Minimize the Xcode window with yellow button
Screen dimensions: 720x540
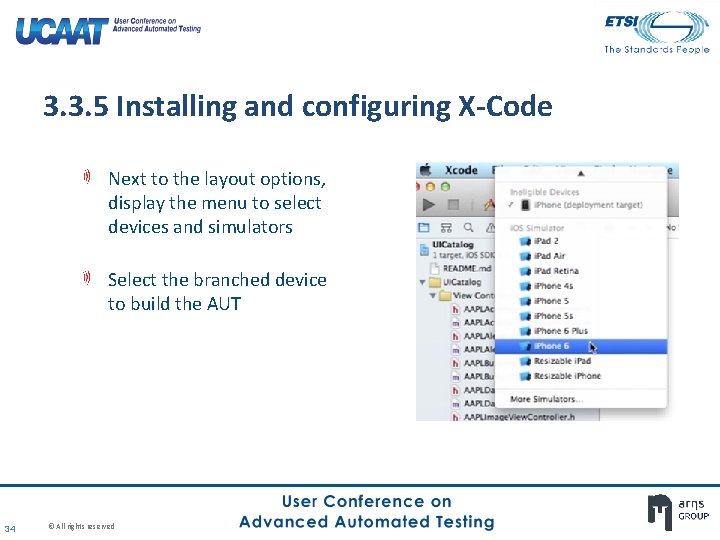coord(430,187)
